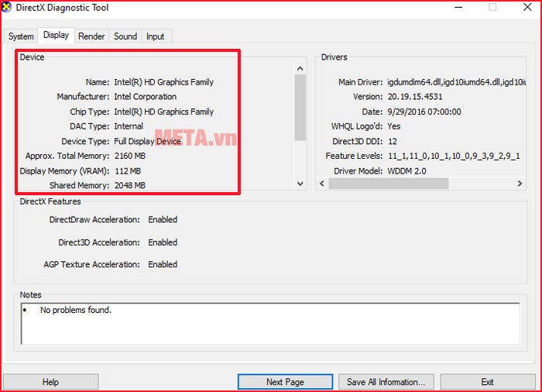542x392 pixels.
Task: Open the Render tab
Action: [x=91, y=36]
